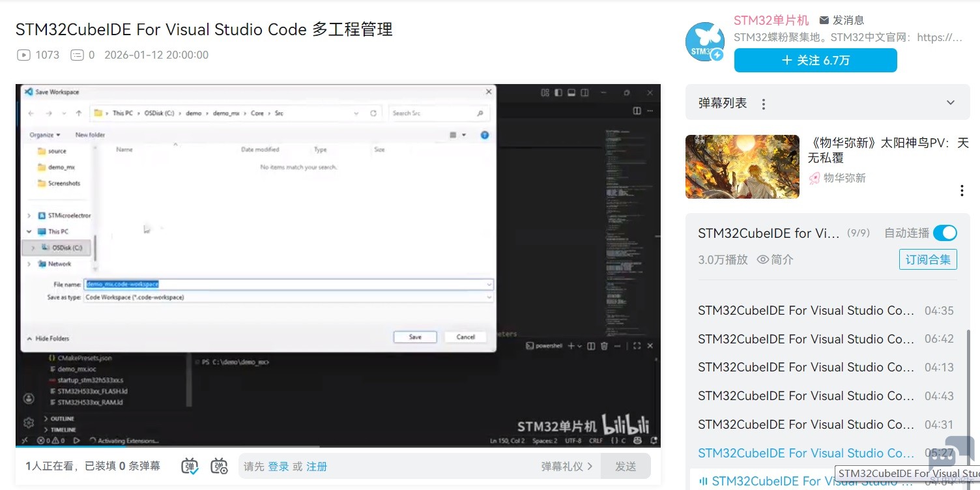
Task: Open three-dot options for 物华弥新 recommendation
Action: pos(962,190)
